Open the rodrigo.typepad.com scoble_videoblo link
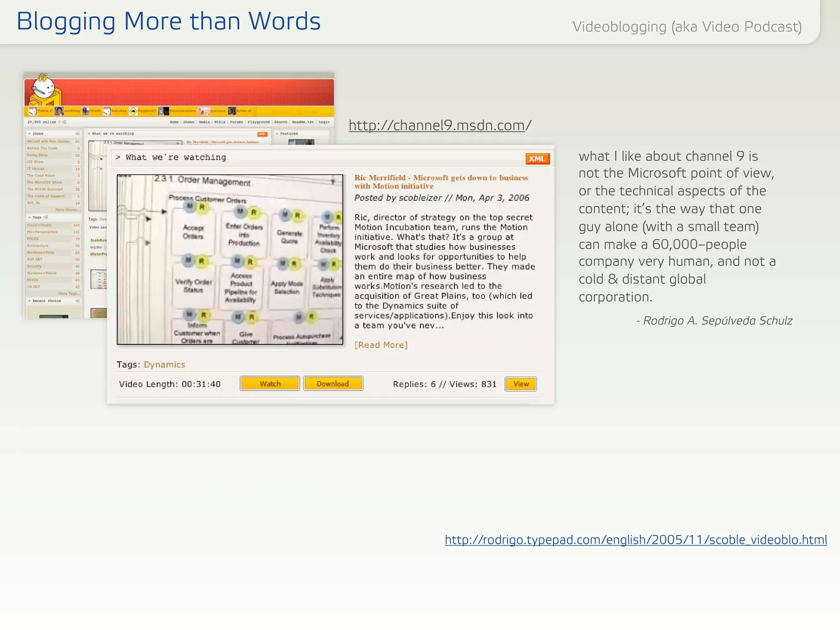Screen dimensions: 840x630 click(636, 540)
